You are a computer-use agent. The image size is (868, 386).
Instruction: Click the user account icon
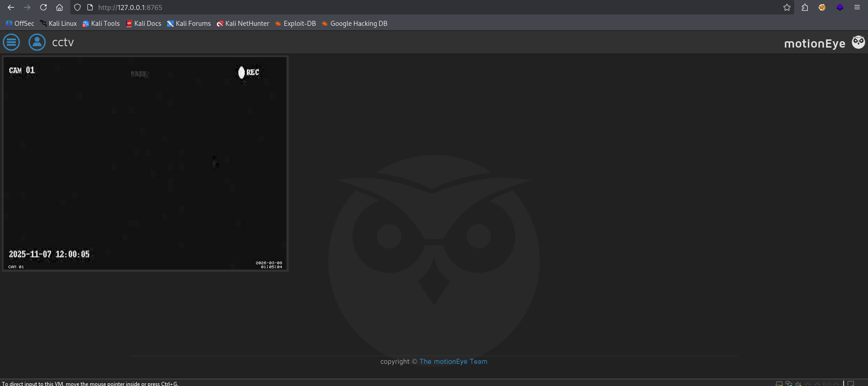[37, 42]
